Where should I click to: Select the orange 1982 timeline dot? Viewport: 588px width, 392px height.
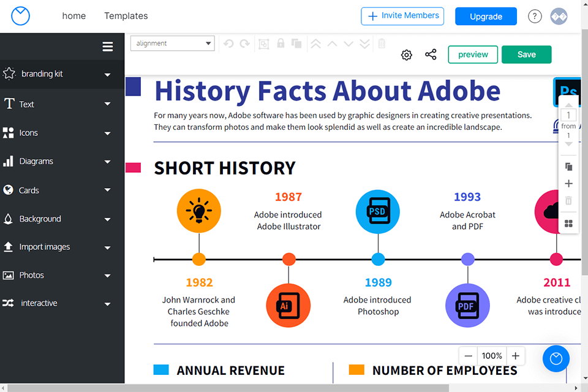[199, 259]
